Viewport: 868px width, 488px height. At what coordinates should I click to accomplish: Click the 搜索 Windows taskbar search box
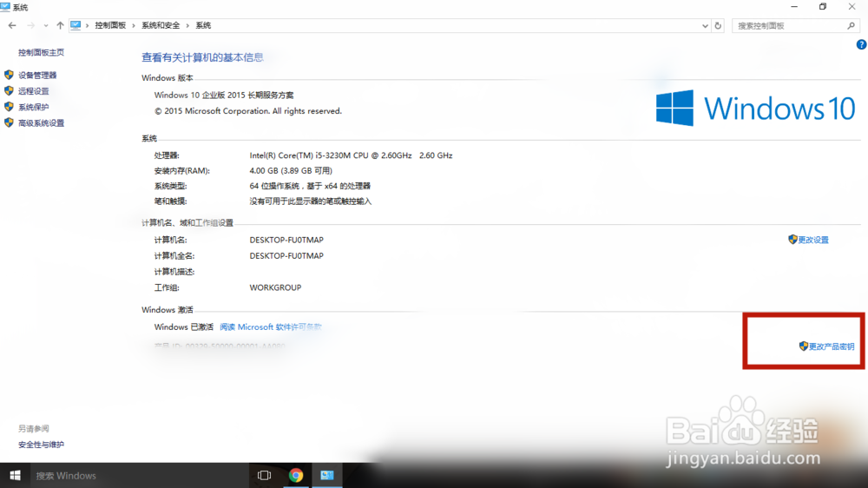pyautogui.click(x=138, y=475)
